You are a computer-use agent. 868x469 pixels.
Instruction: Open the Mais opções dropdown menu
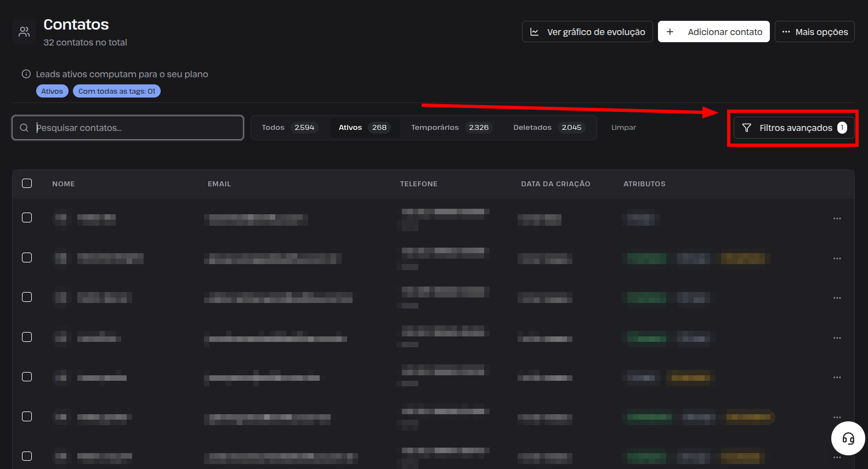point(814,32)
